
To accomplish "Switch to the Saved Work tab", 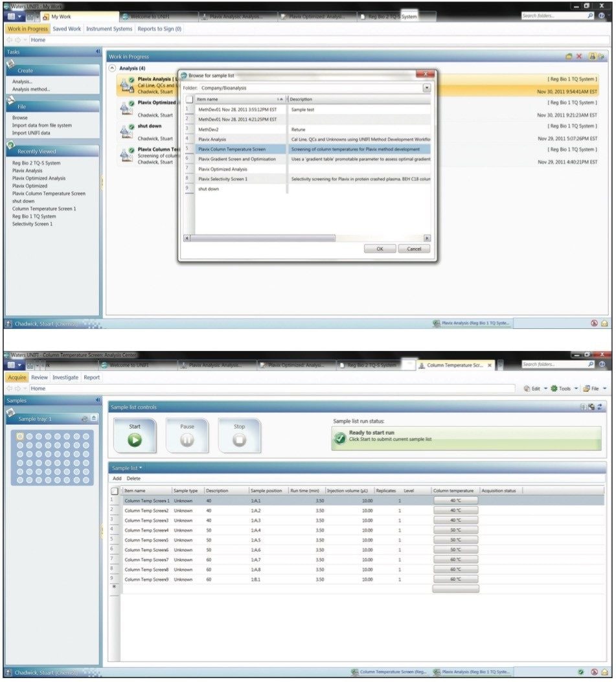I will (67, 28).
